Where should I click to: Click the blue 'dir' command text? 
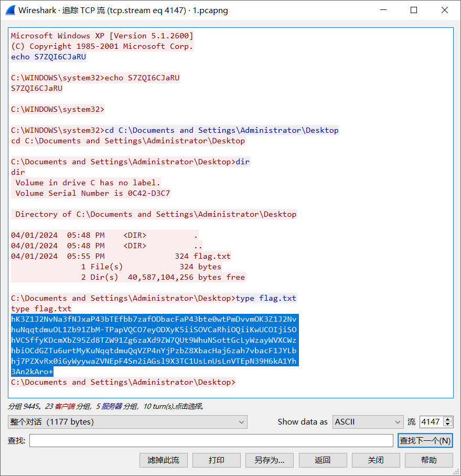point(243,162)
